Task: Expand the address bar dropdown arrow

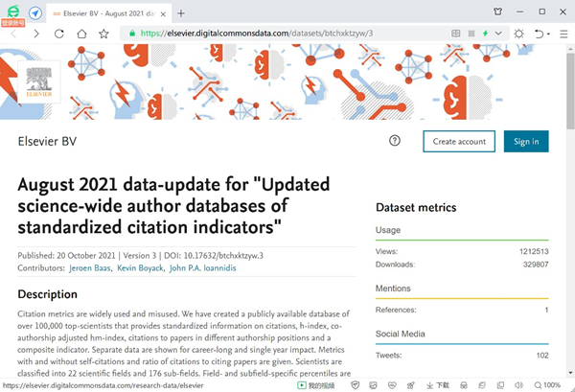Action: click(498, 34)
